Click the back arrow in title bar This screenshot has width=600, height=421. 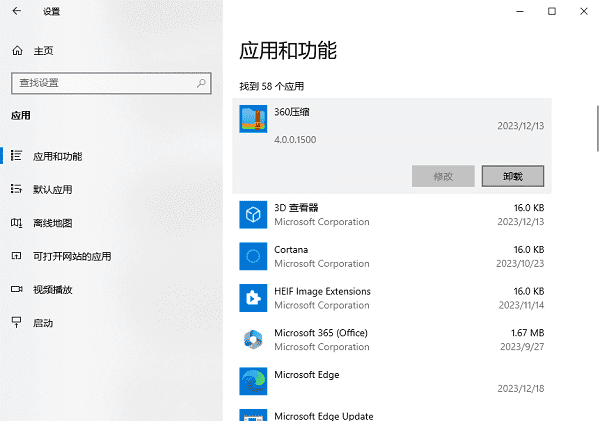tap(17, 11)
